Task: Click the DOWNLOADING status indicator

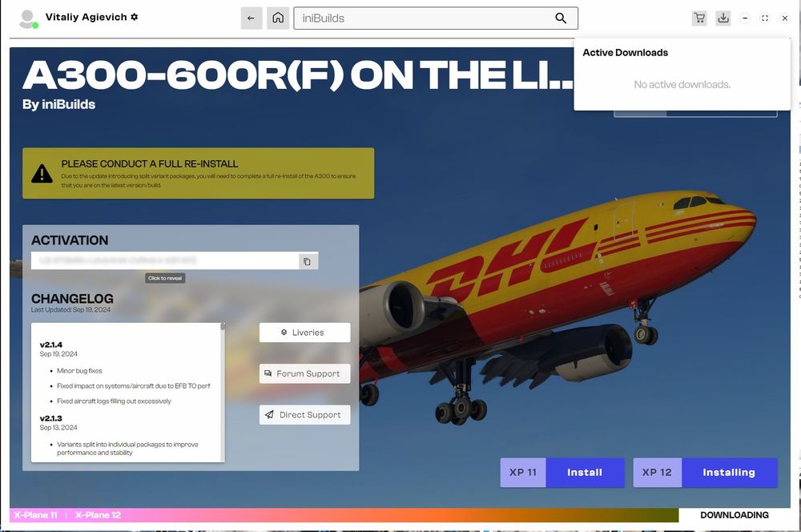Action: pyautogui.click(x=734, y=515)
